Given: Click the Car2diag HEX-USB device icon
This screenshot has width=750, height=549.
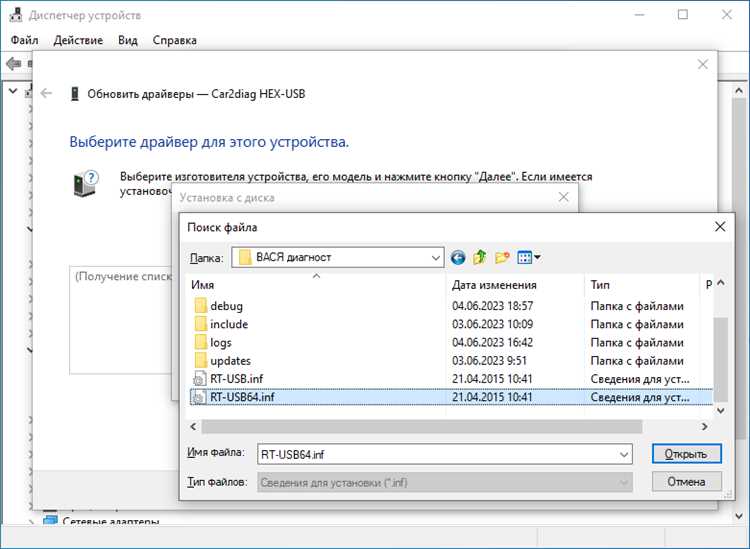Looking at the screenshot, I should pos(75,94).
